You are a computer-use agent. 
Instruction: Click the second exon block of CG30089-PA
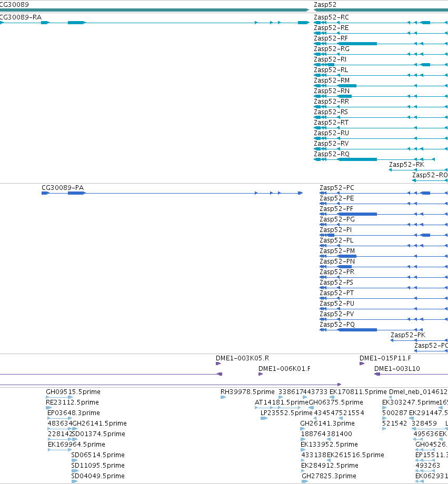pos(76,193)
